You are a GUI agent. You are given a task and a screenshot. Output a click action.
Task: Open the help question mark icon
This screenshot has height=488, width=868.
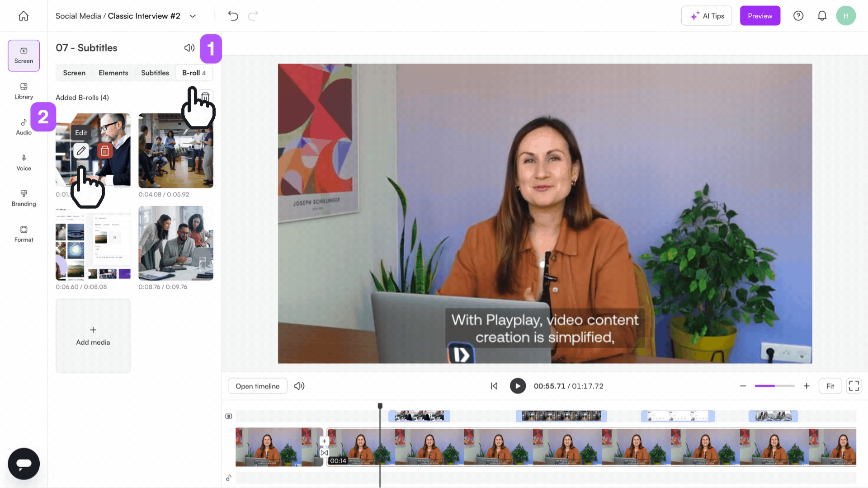pyautogui.click(x=798, y=16)
